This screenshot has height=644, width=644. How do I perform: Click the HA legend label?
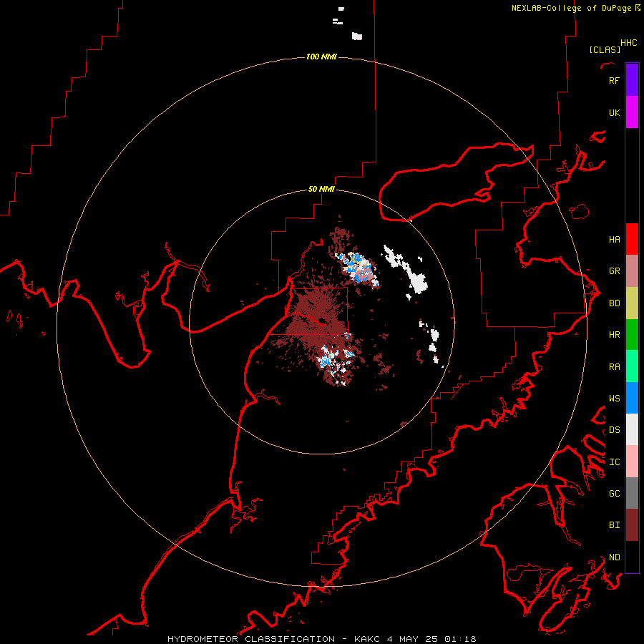point(614,240)
